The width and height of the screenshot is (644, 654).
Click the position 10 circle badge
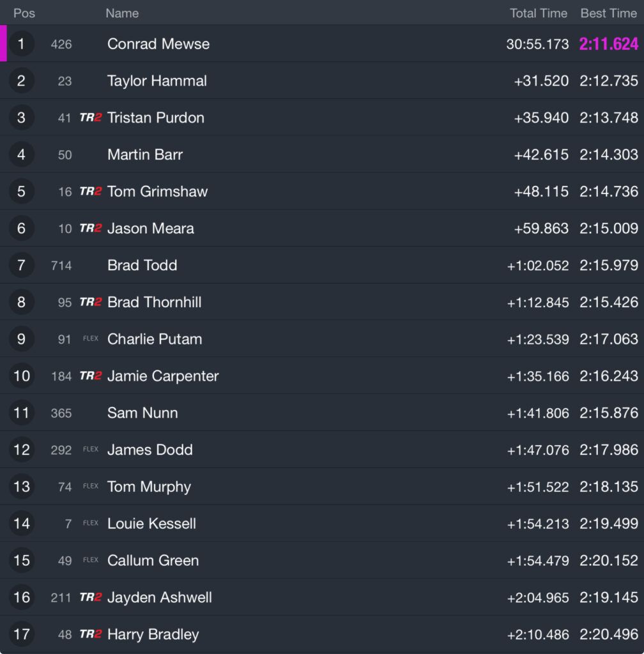pos(21,376)
